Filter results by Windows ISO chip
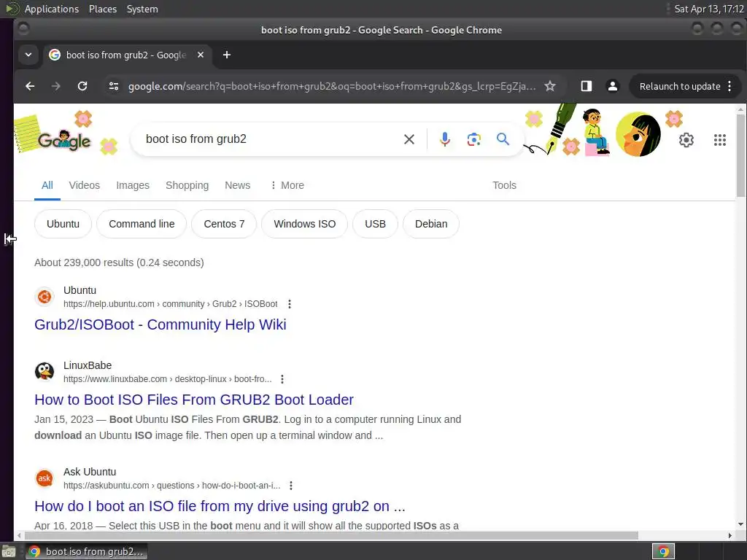Image resolution: width=747 pixels, height=560 pixels. tap(304, 224)
